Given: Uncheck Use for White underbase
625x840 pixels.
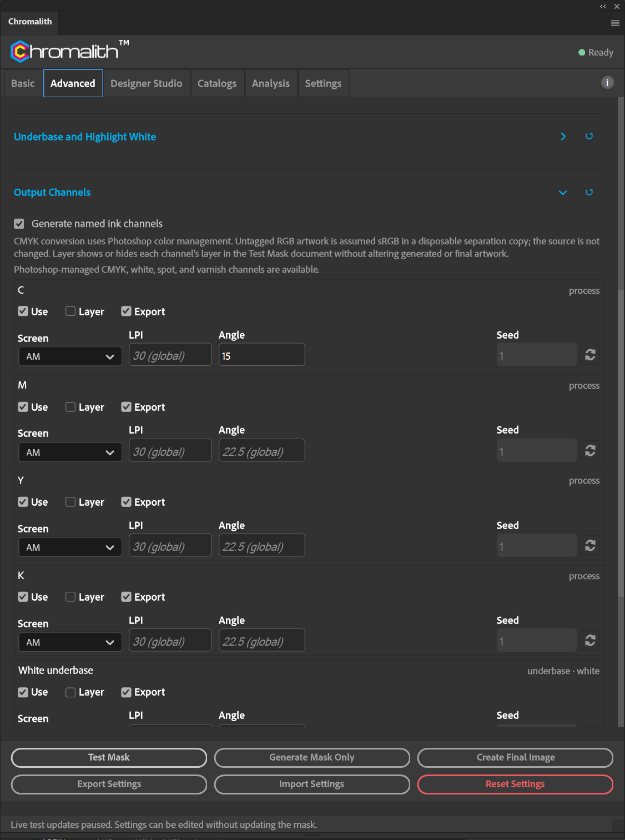Looking at the screenshot, I should pos(23,692).
